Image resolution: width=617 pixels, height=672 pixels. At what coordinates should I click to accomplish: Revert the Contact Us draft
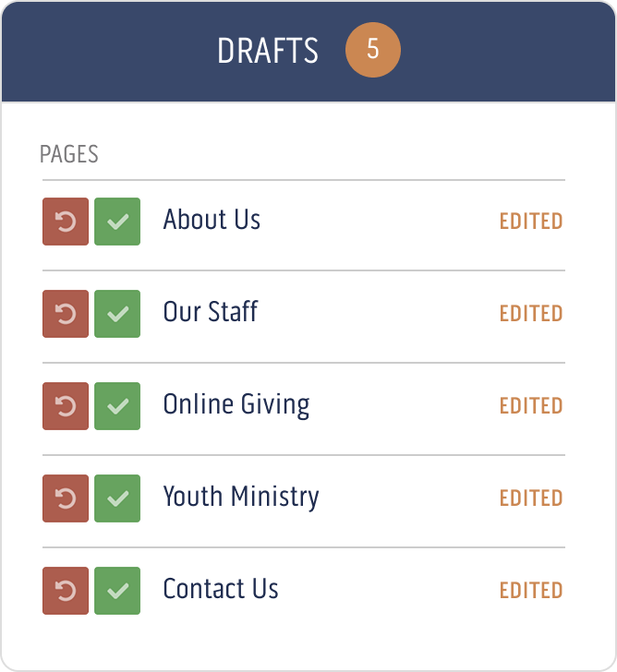point(66,591)
